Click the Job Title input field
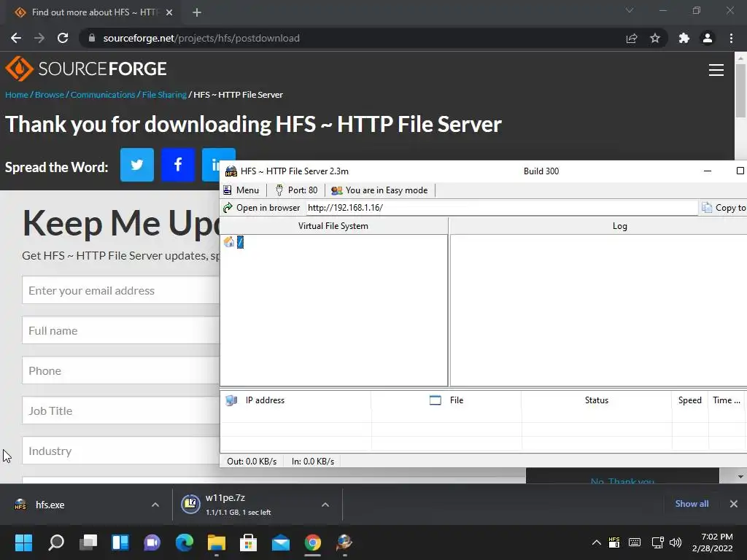This screenshot has height=560, width=747. point(121,410)
